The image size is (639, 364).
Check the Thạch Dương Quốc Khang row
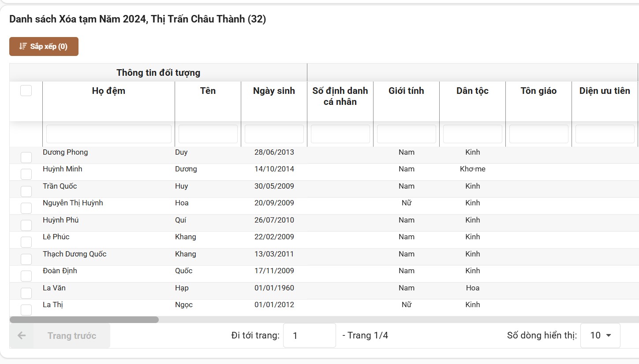26,259
